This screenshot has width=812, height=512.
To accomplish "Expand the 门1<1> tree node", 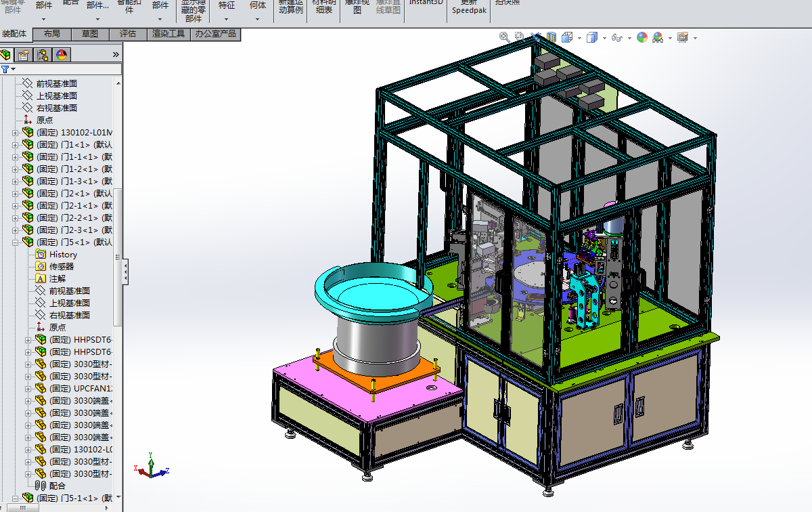I will [16, 144].
